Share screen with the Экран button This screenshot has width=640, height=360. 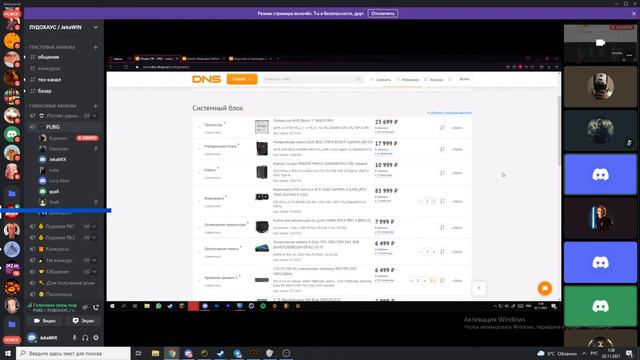click(x=83, y=321)
